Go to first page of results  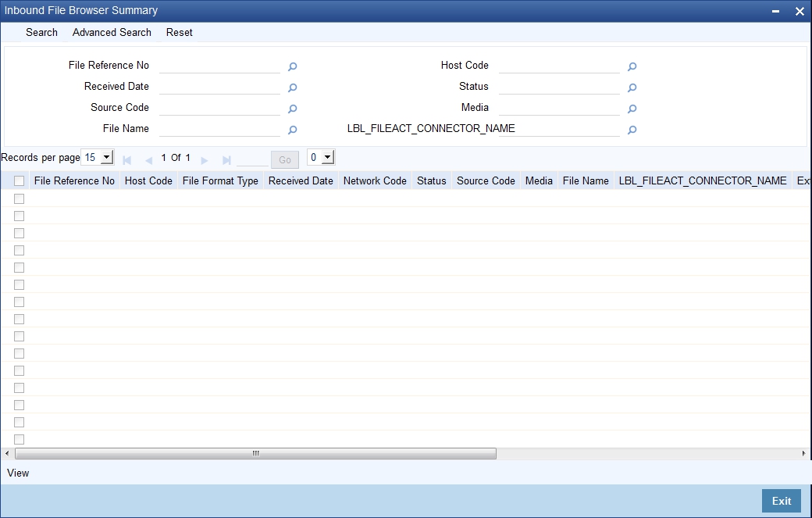pos(126,160)
